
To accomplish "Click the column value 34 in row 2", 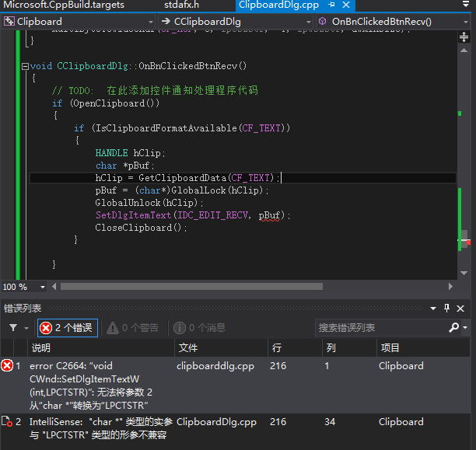I will pos(330,422).
